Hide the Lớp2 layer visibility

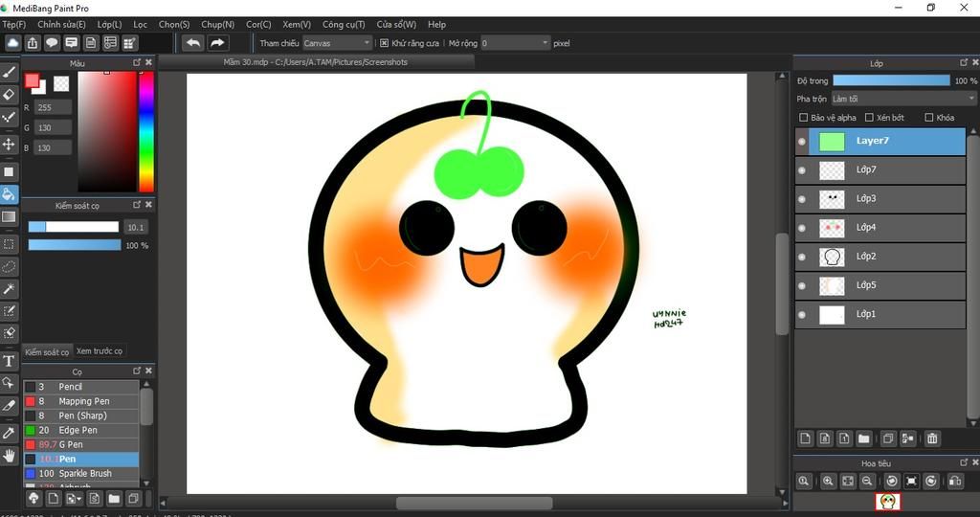pos(802,257)
